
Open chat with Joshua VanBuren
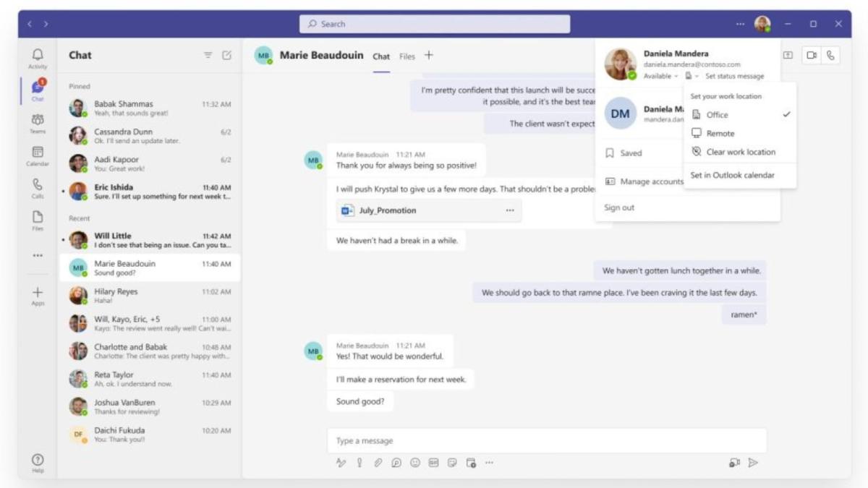(150, 406)
